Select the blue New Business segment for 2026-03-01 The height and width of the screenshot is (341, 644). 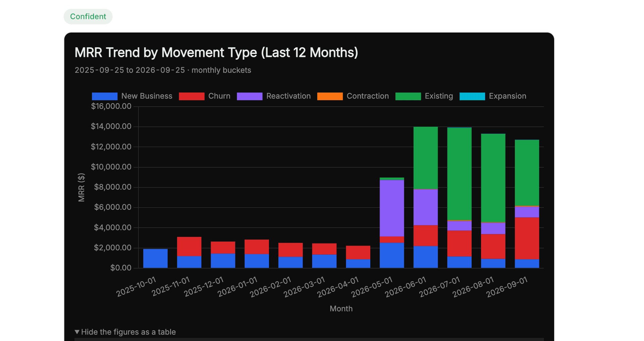(324, 261)
